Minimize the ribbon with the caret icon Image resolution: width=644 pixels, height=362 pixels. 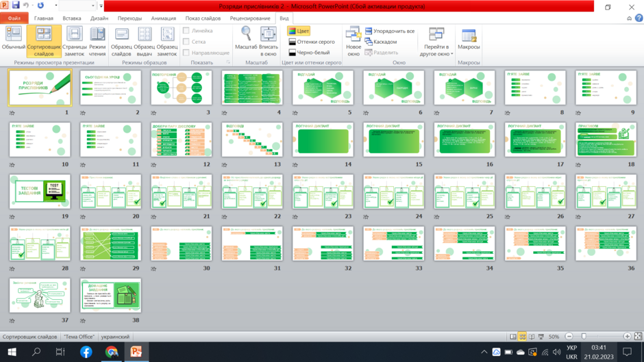[x=629, y=18]
